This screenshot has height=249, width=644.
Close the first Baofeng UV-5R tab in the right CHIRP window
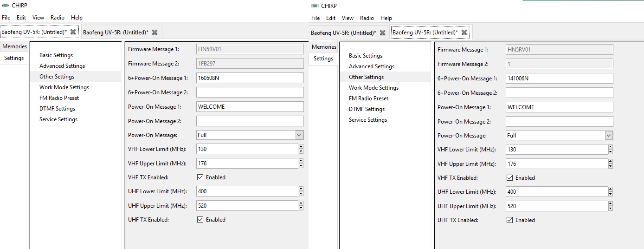382,33
